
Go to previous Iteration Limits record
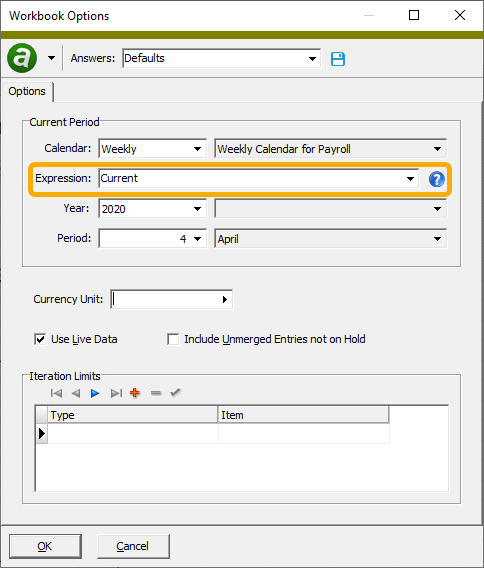[x=76, y=393]
